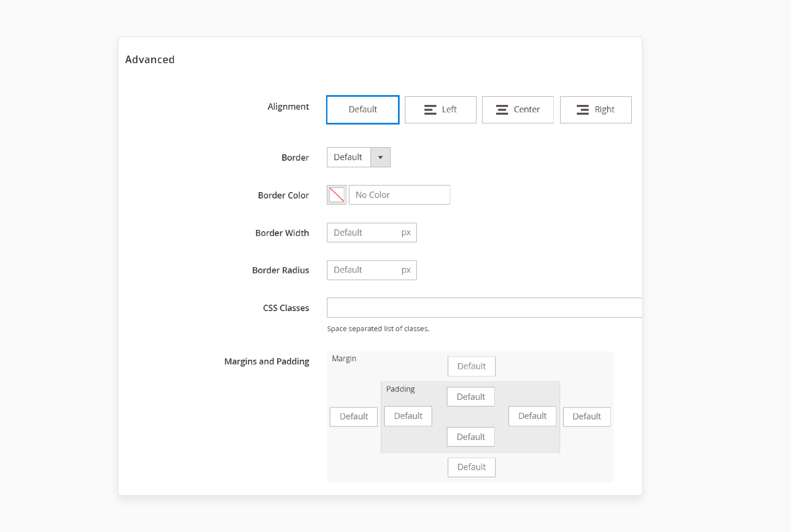Image resolution: width=791 pixels, height=532 pixels.
Task: Click the CSS Classes label
Action: (x=286, y=308)
